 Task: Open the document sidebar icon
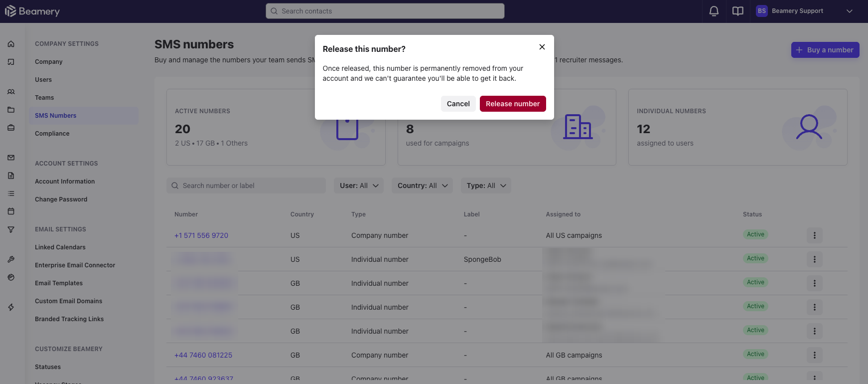pos(11,176)
